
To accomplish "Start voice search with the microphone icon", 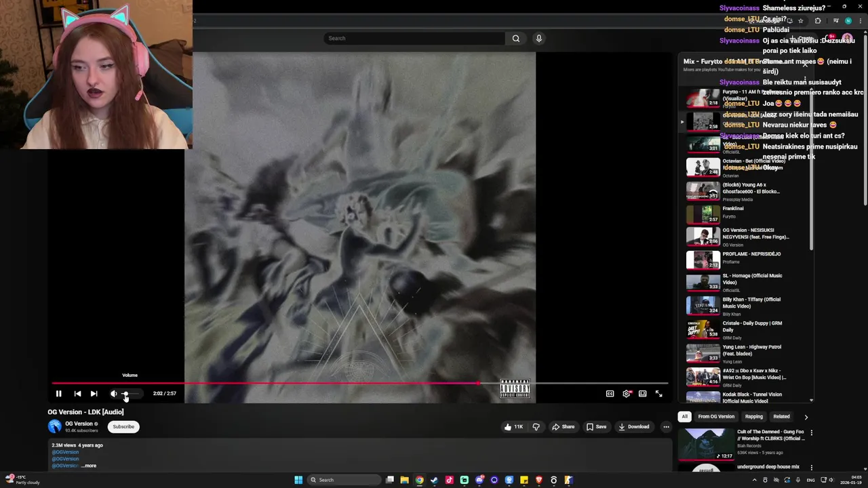I will (539, 39).
